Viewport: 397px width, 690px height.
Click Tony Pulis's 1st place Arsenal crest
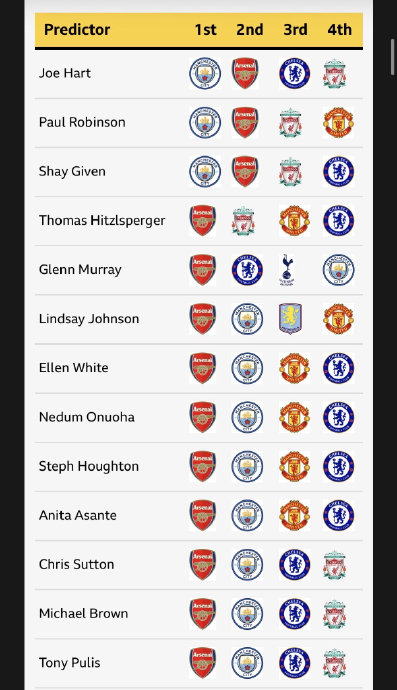pyautogui.click(x=203, y=663)
